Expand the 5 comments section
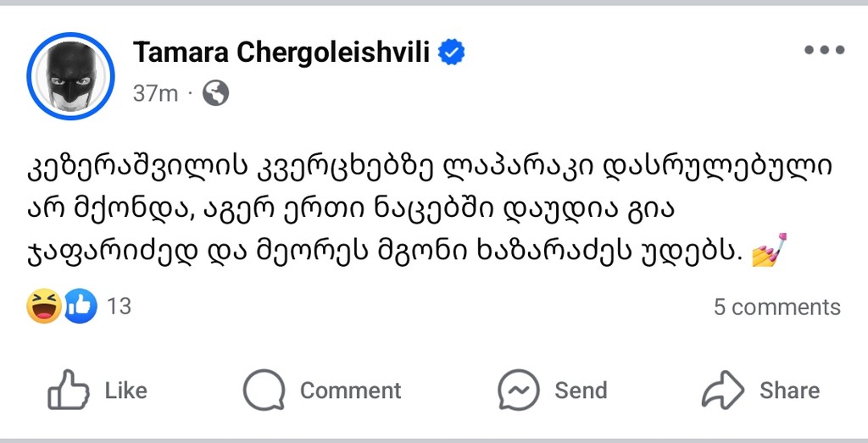Viewport: 868px width, 443px height. [x=776, y=307]
